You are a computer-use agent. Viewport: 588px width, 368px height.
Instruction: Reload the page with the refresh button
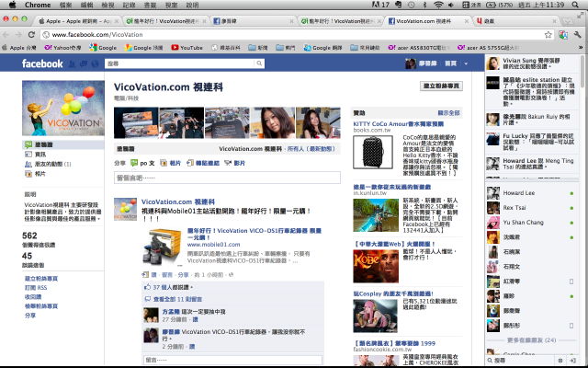31,35
